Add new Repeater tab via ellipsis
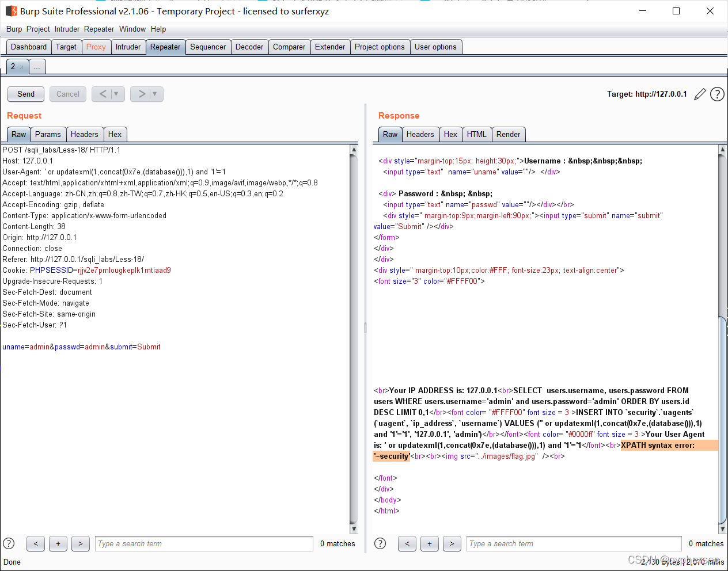Viewport: 728px width, 571px height. coord(37,67)
